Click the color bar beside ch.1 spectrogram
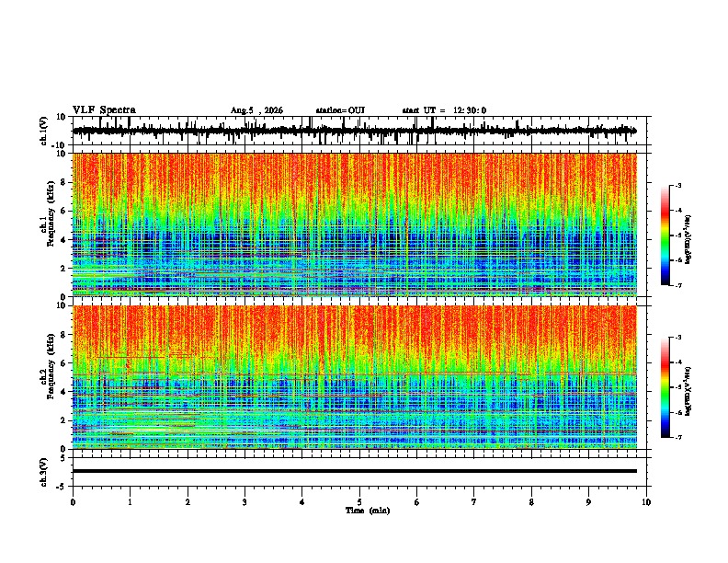The height and width of the screenshot is (563, 728). (x=665, y=236)
